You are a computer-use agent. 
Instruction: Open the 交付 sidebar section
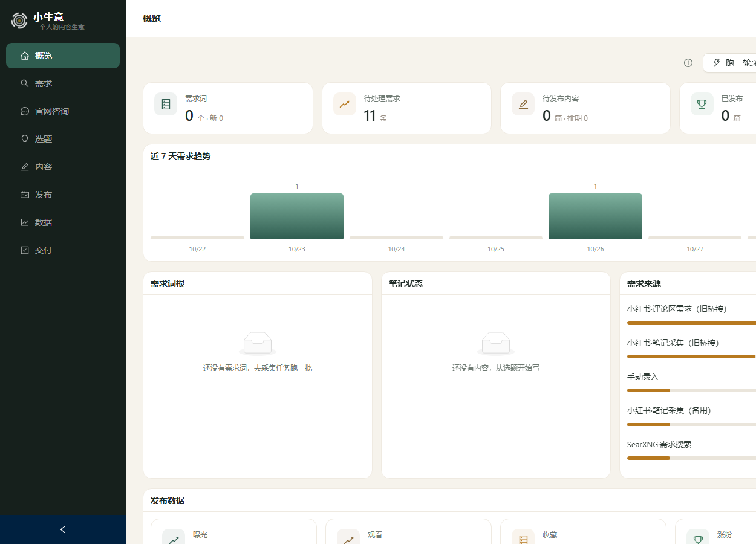(x=63, y=250)
